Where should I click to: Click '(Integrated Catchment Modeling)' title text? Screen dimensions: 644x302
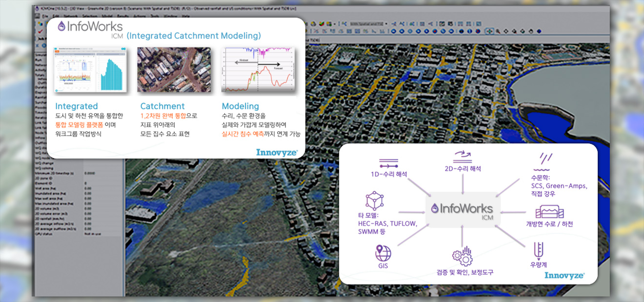(x=194, y=36)
